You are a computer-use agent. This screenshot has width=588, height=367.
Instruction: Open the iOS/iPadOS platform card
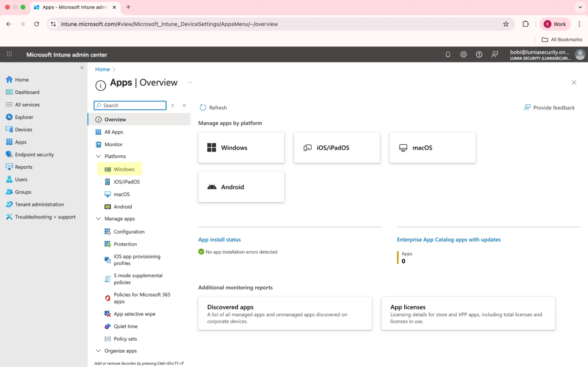[x=337, y=148]
